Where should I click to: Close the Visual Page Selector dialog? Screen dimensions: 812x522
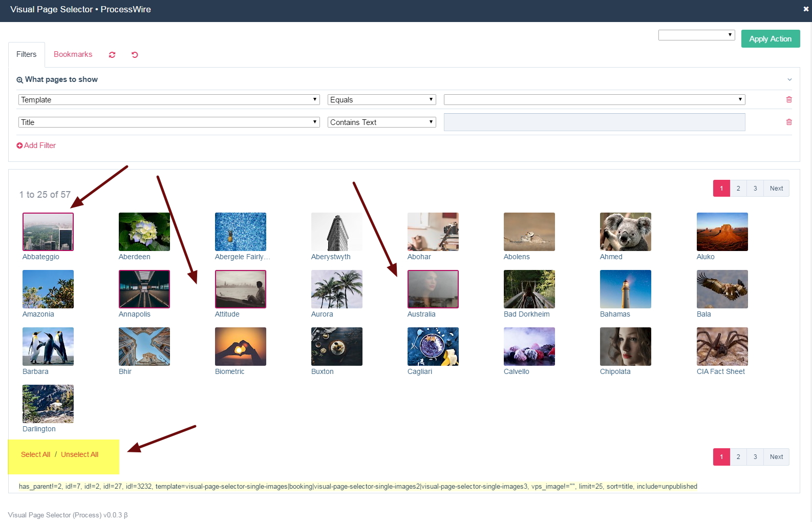(x=806, y=9)
